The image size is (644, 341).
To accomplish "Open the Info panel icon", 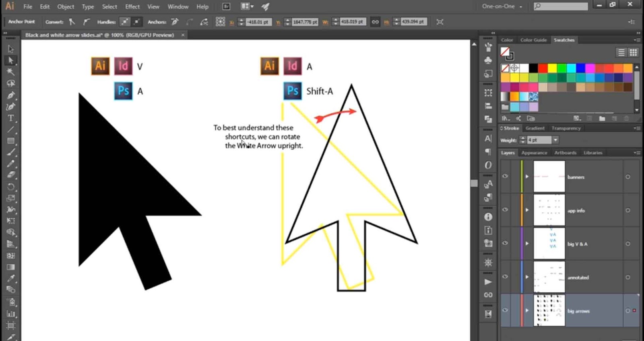I will 488,217.
